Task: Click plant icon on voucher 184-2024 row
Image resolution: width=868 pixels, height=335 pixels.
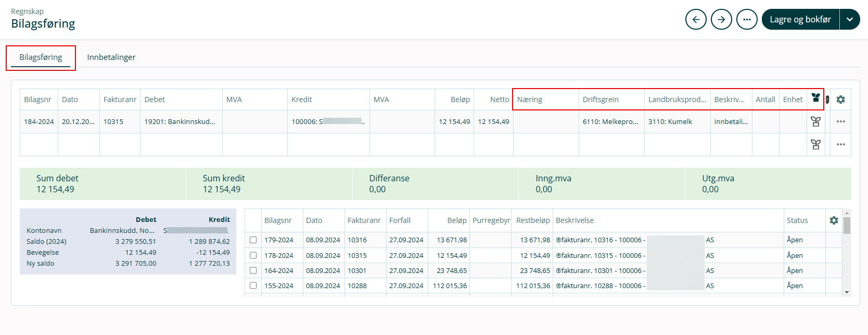Action: coord(815,121)
